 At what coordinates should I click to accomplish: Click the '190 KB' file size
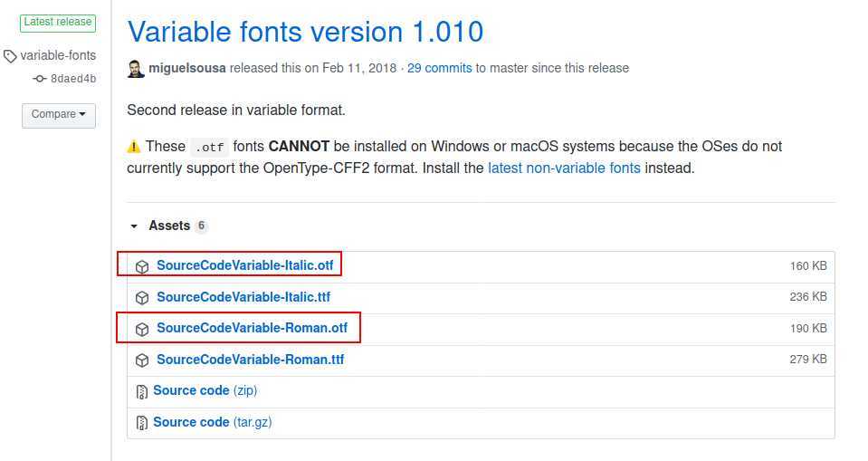coord(808,329)
